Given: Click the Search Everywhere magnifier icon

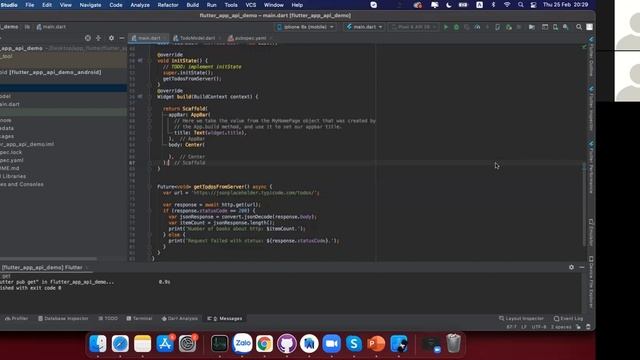Looking at the screenshot, I should [x=579, y=27].
